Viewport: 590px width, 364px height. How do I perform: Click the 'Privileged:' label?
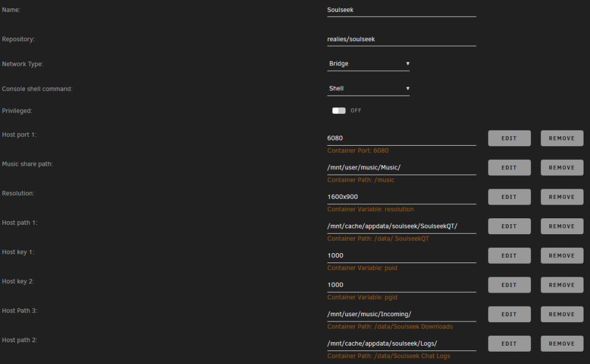pos(17,111)
